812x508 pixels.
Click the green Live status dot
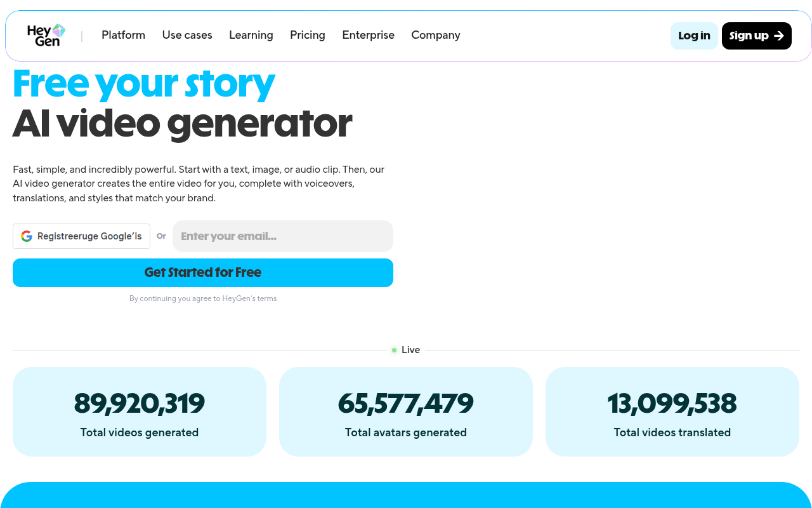(394, 350)
